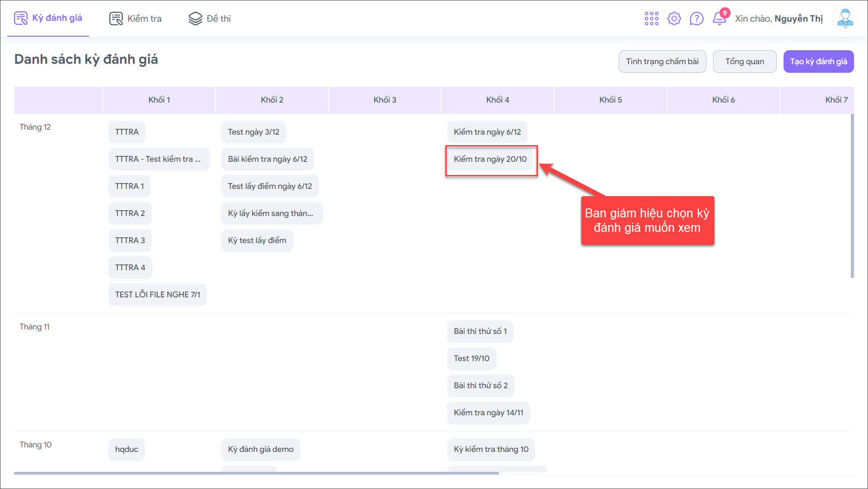Viewport: 868px width, 489px height.
Task: Select Kiểm tra ngày 20/10 assessment
Action: point(490,159)
